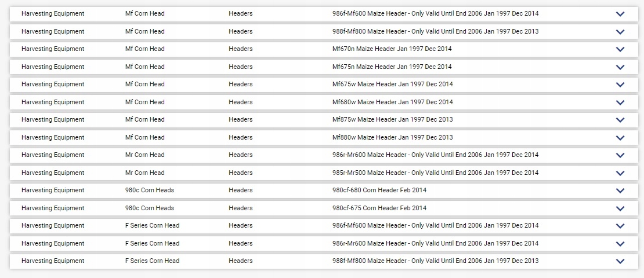Select '980cf-675 Corn Header Feb 2014' text

pyautogui.click(x=379, y=208)
